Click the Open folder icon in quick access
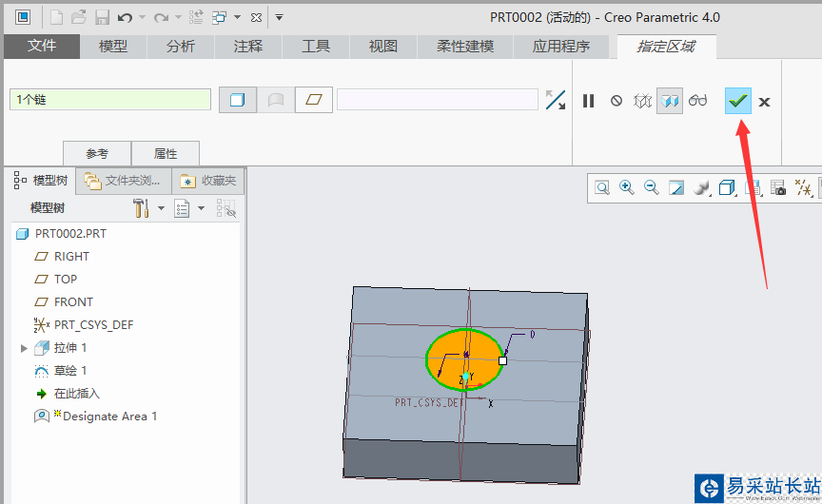822x504 pixels. tap(79, 17)
